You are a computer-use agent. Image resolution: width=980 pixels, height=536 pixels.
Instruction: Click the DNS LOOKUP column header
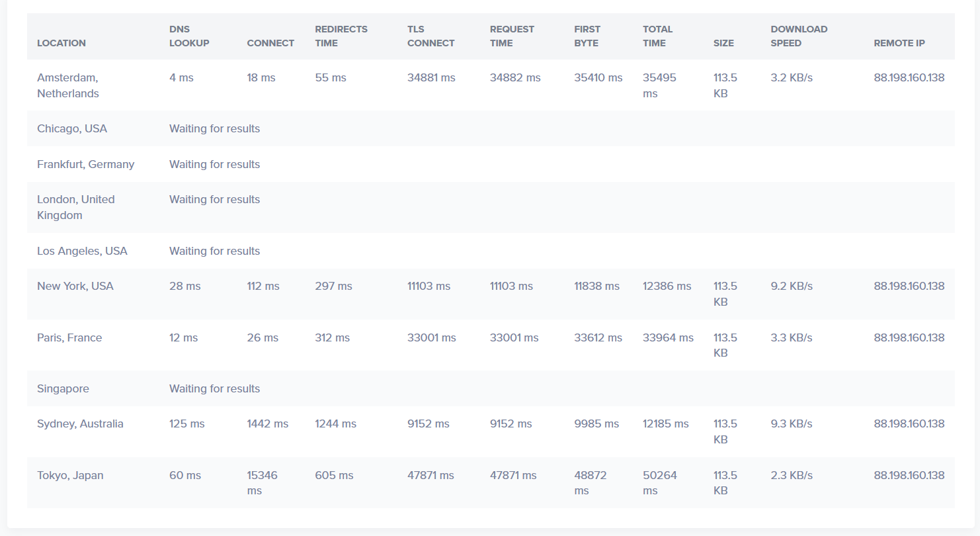tap(189, 36)
